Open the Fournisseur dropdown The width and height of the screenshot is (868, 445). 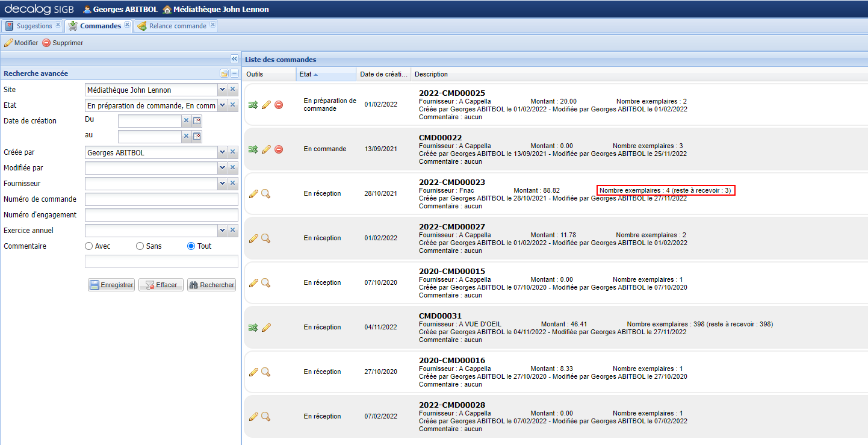tap(223, 183)
